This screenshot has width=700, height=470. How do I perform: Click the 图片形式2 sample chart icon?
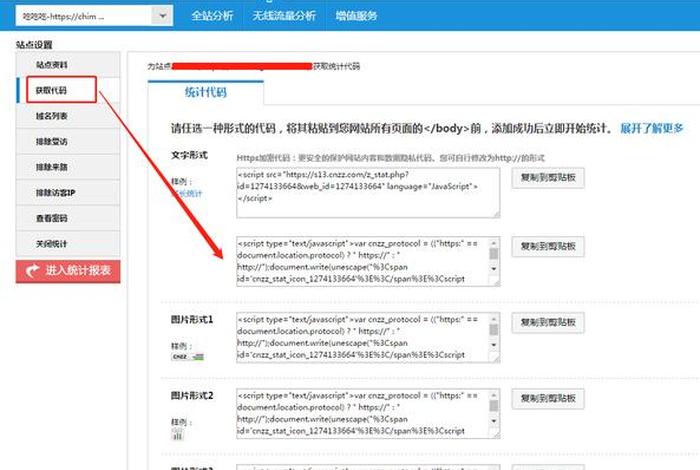(177, 434)
